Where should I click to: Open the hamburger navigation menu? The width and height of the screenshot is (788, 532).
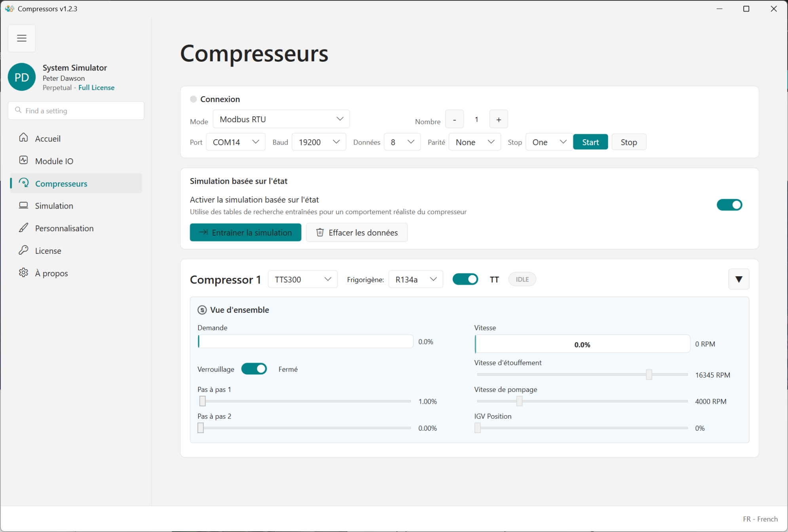click(x=22, y=38)
